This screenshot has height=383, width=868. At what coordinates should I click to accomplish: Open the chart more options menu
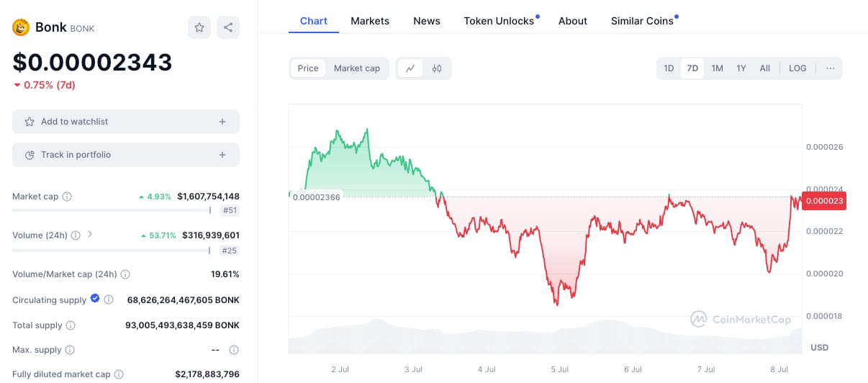[x=831, y=68]
